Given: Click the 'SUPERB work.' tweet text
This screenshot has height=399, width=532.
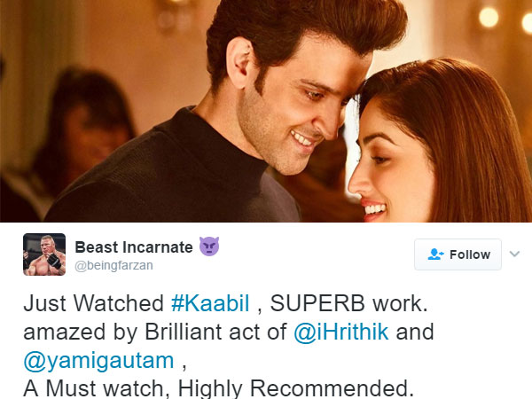Looking at the screenshot, I should pyautogui.click(x=348, y=303).
